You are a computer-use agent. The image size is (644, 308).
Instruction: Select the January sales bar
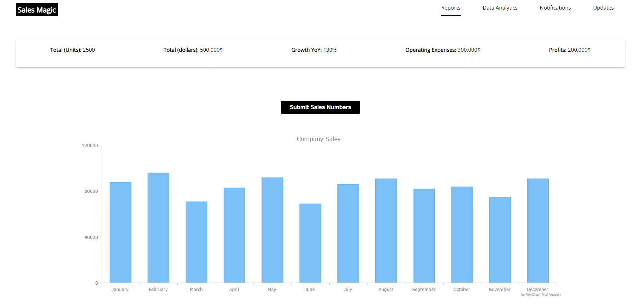pyautogui.click(x=120, y=232)
